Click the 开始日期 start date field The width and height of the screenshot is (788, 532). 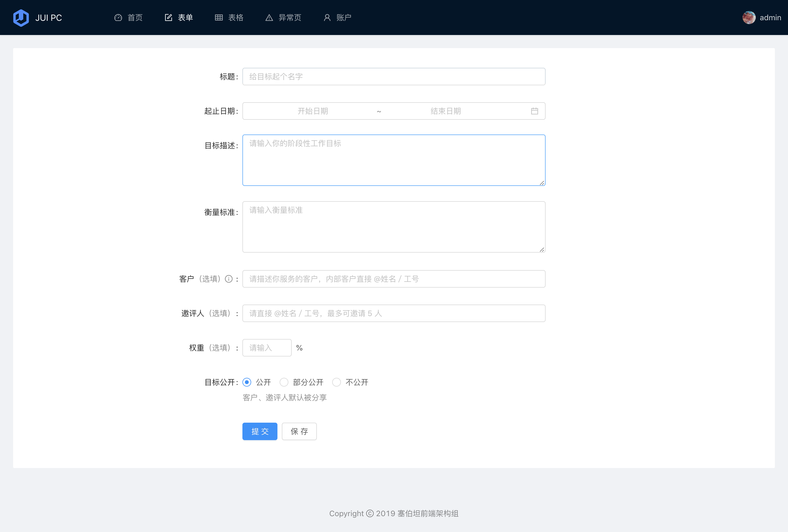[313, 111]
